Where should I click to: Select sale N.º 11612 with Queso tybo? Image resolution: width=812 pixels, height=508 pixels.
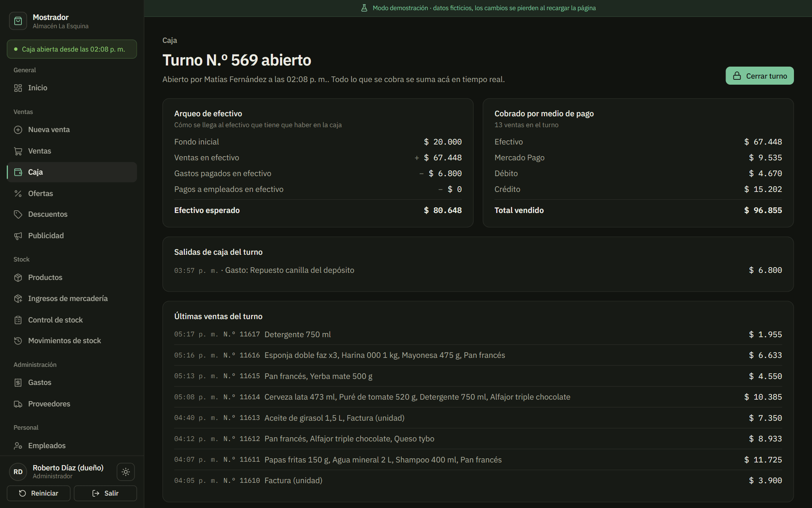point(478,439)
